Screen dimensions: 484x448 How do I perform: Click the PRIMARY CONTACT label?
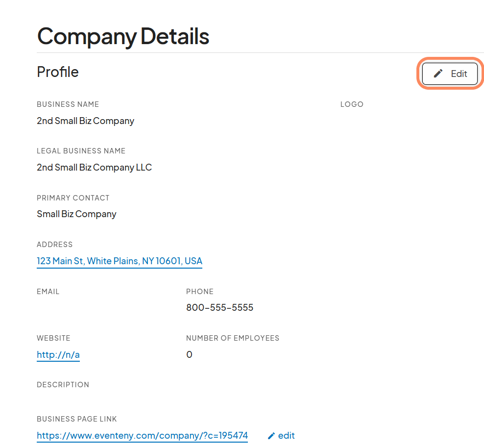pyautogui.click(x=73, y=198)
